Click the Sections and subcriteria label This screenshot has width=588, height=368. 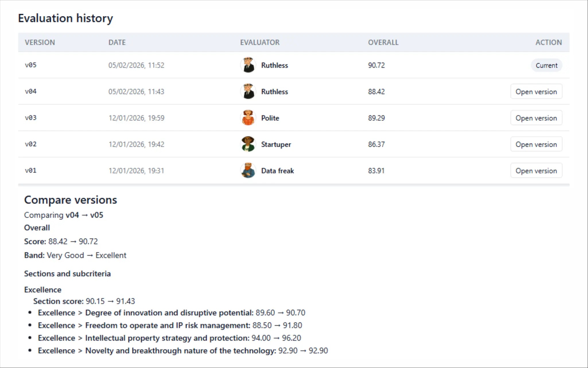coord(67,274)
